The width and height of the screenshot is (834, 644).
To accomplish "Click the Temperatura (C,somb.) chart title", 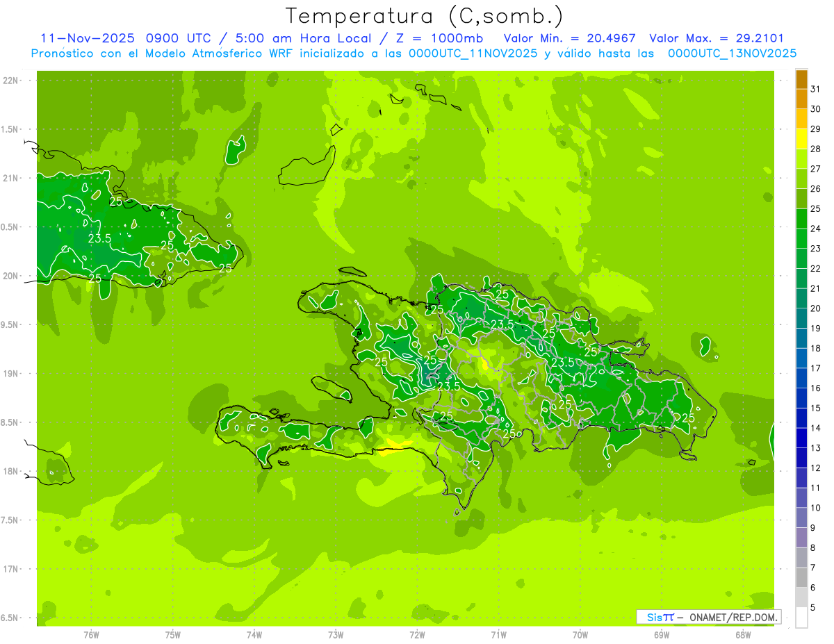I will coord(424,15).
